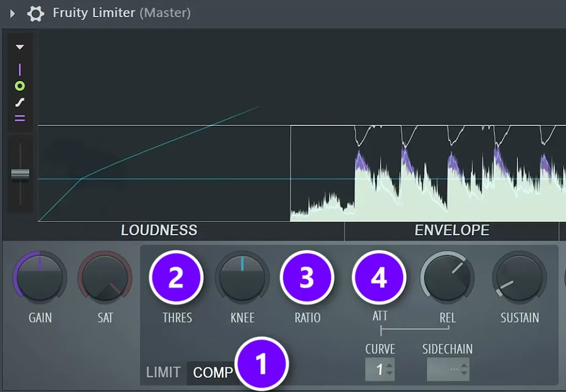
Task: Decrease CURVE value with down arrow
Action: tap(389, 373)
